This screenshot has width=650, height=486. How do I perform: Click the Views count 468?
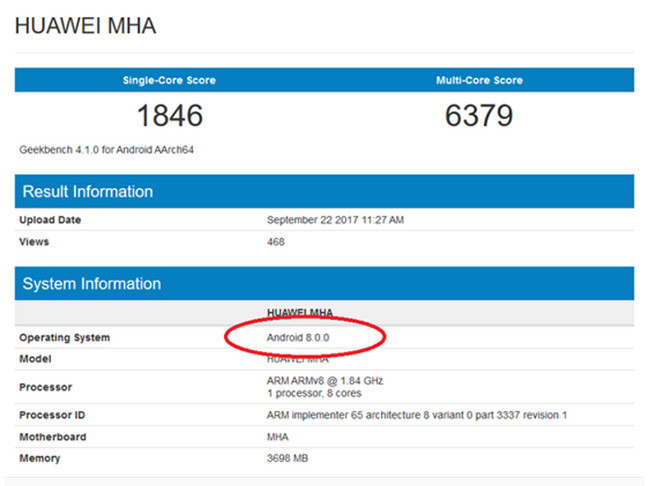pyautogui.click(x=275, y=242)
